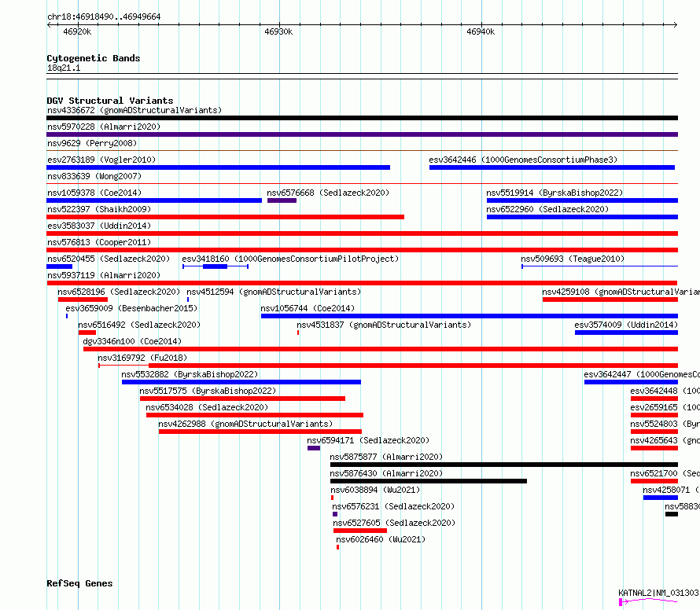This screenshot has height=610, width=700.
Task: Select the nsv5937119 (Almarri2020) label
Action: point(104,275)
